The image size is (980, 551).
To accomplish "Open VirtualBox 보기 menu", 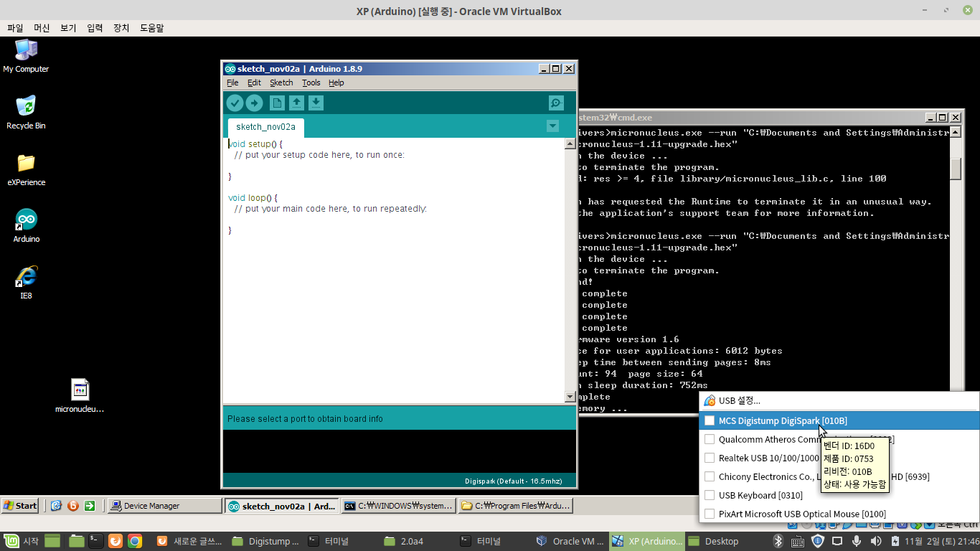I will pyautogui.click(x=68, y=28).
